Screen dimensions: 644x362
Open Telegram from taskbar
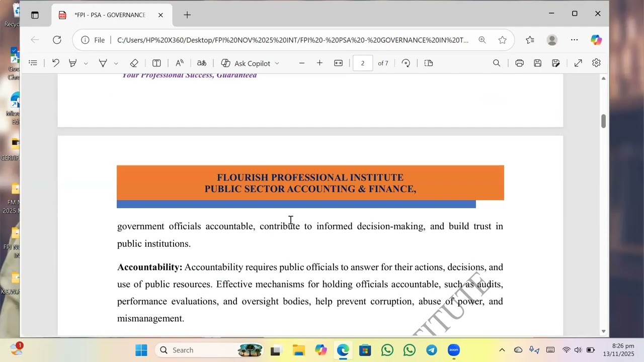coord(432,350)
